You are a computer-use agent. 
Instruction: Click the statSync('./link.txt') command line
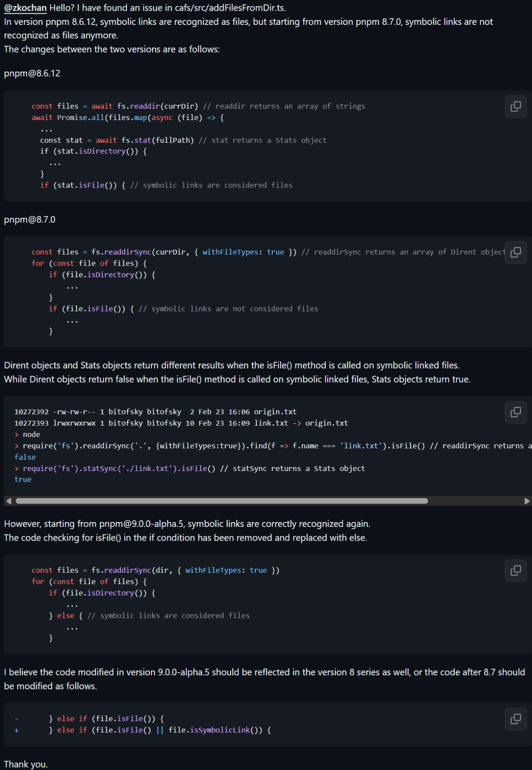(x=190, y=468)
